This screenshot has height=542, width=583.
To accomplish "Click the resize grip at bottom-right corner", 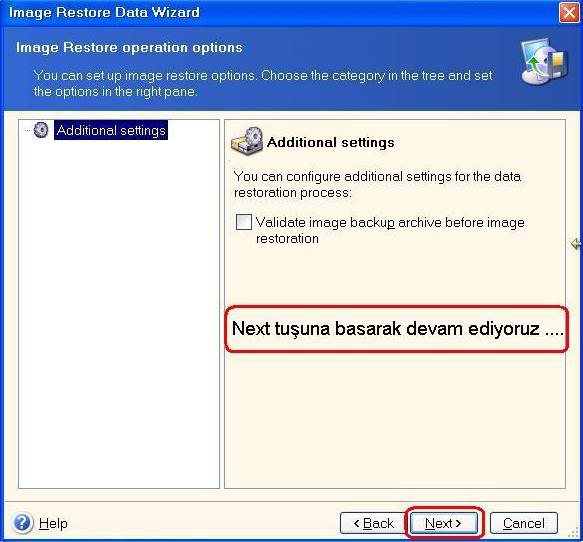I will point(574,533).
